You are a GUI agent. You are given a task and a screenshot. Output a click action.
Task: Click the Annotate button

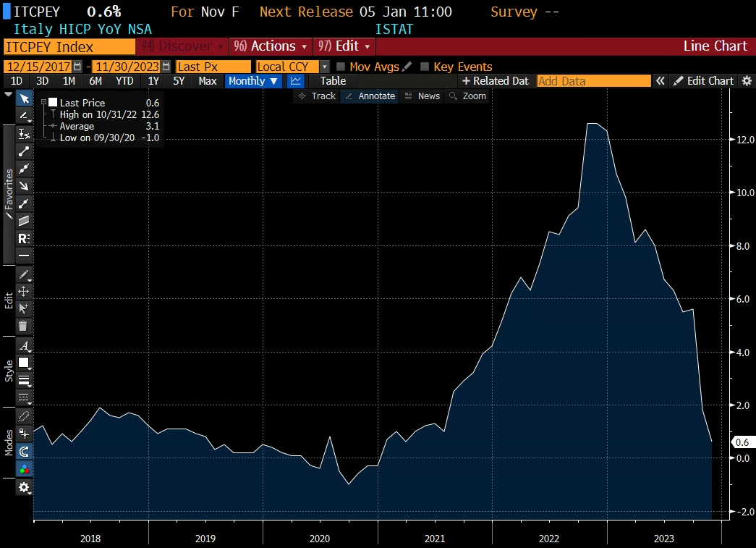coord(370,96)
